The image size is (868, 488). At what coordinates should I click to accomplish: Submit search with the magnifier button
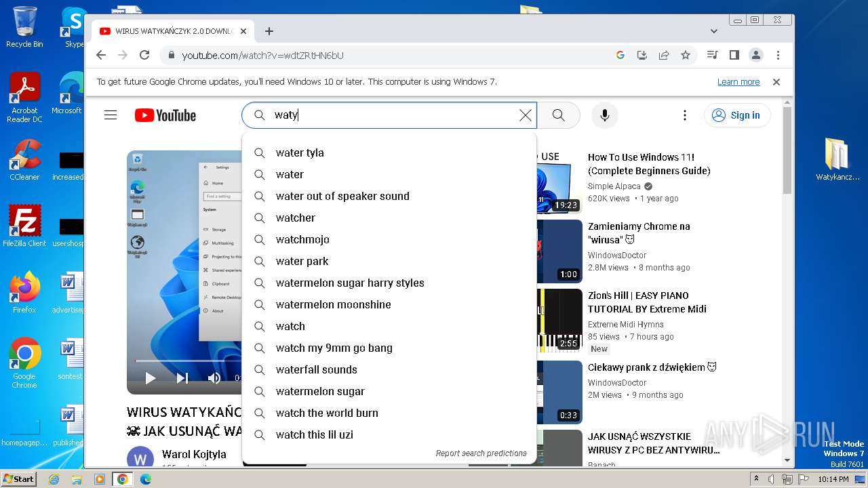(558, 115)
